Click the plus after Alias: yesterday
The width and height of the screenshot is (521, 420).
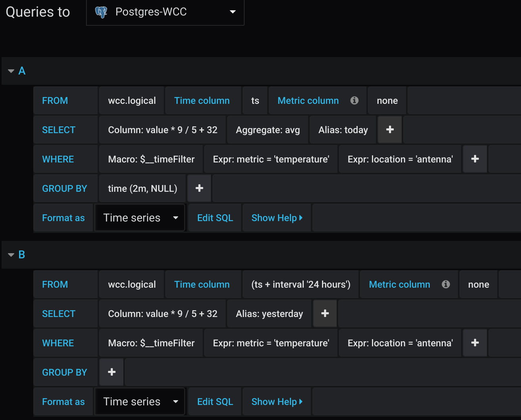pos(325,313)
